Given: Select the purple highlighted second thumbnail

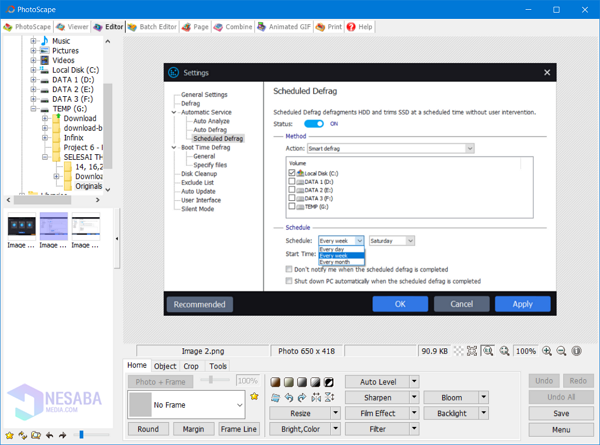Looking at the screenshot, I should click(54, 227).
